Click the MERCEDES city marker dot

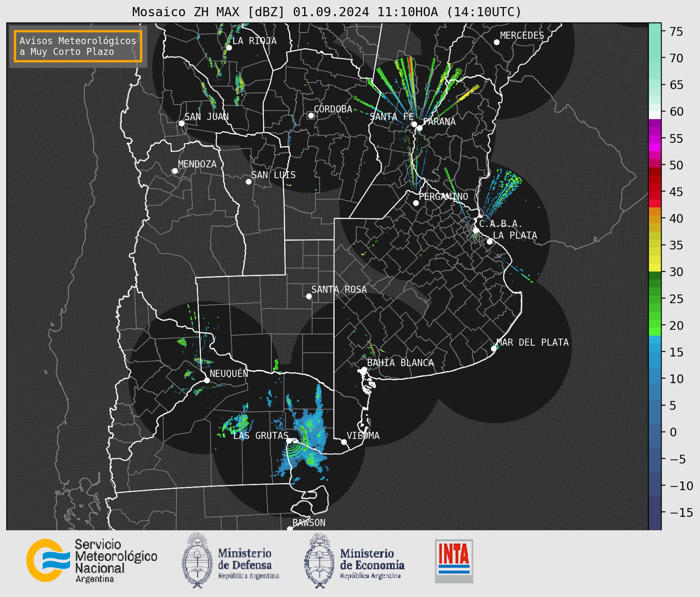coord(497,42)
